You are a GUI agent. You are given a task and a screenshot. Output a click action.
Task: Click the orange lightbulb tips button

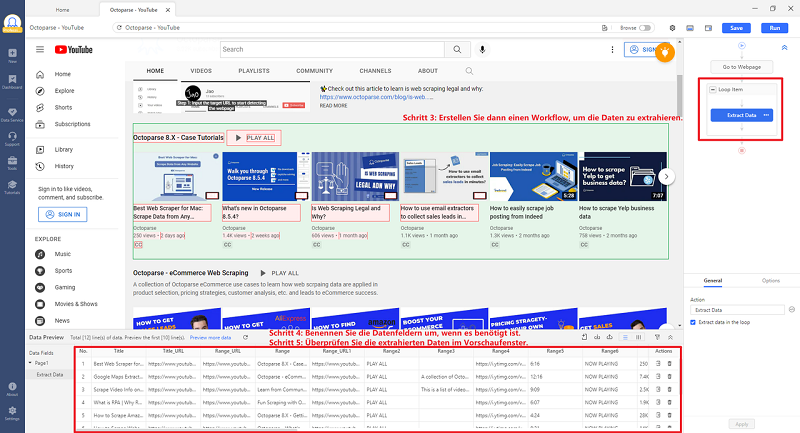[x=665, y=52]
